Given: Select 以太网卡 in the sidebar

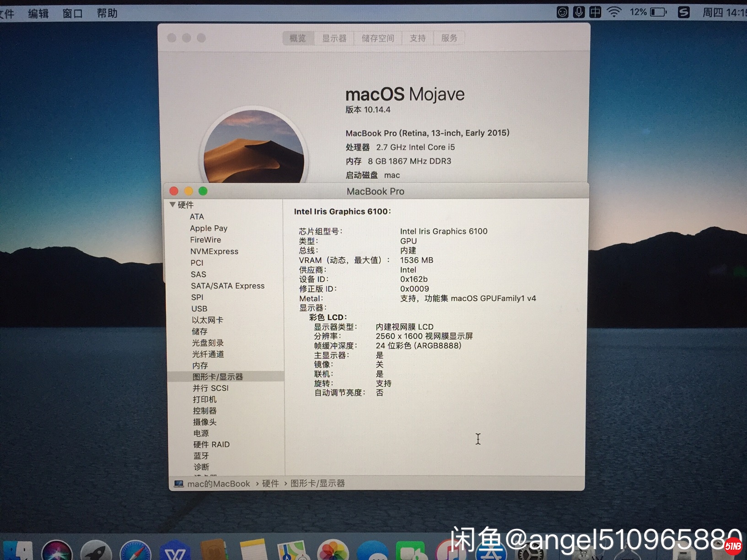Looking at the screenshot, I should point(208,320).
